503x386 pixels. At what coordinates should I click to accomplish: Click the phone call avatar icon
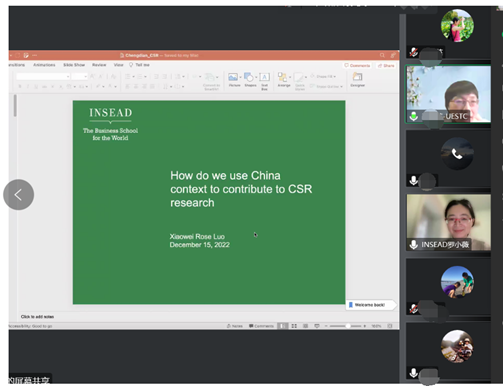pyautogui.click(x=457, y=154)
